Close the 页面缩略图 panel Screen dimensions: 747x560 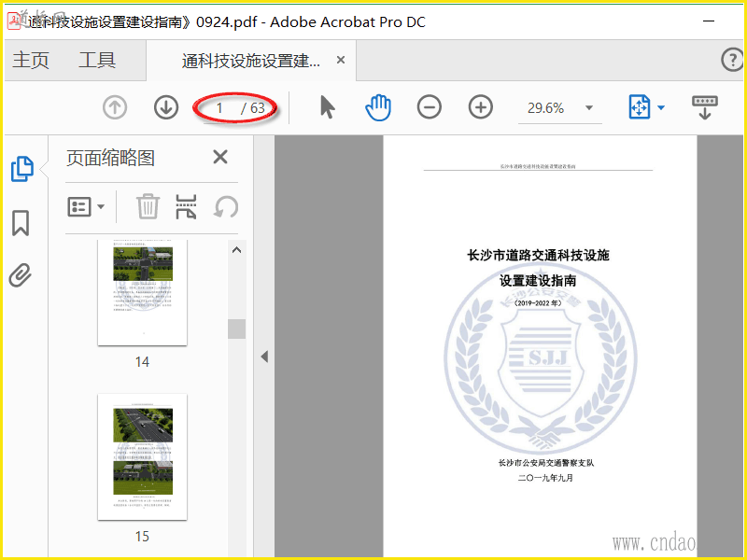pyautogui.click(x=220, y=157)
